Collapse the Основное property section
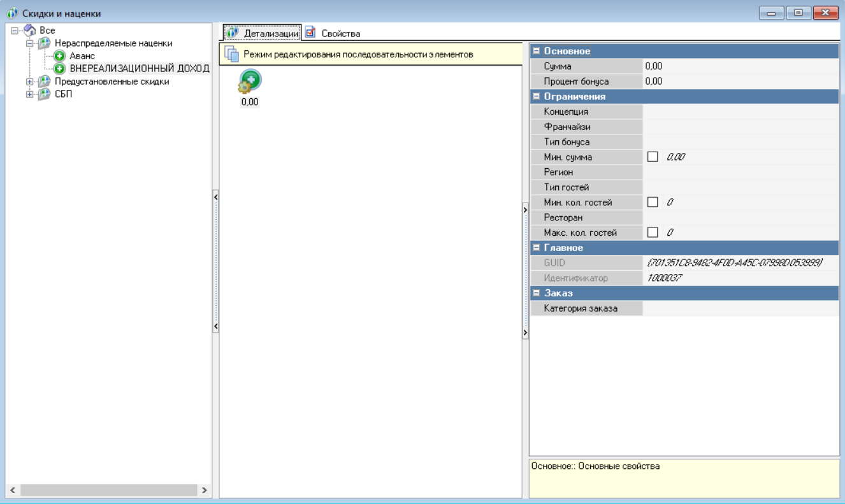Viewport: 845px width, 504px height. point(537,51)
